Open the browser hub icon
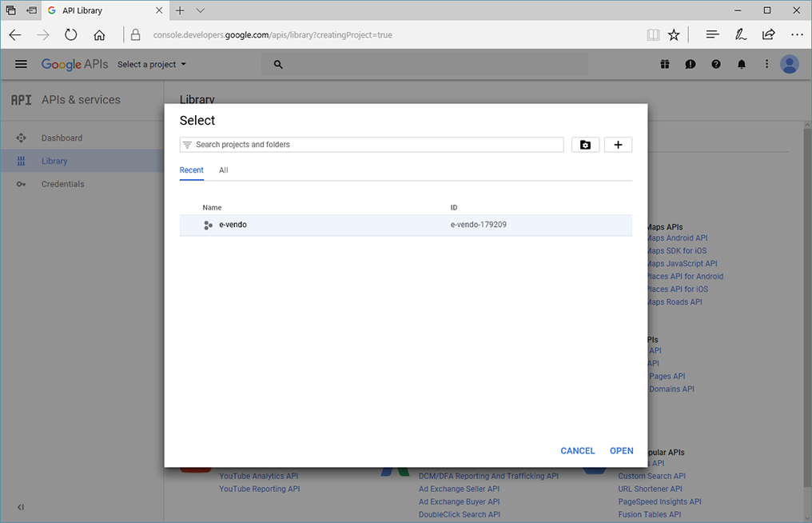The image size is (812, 523). coord(713,34)
